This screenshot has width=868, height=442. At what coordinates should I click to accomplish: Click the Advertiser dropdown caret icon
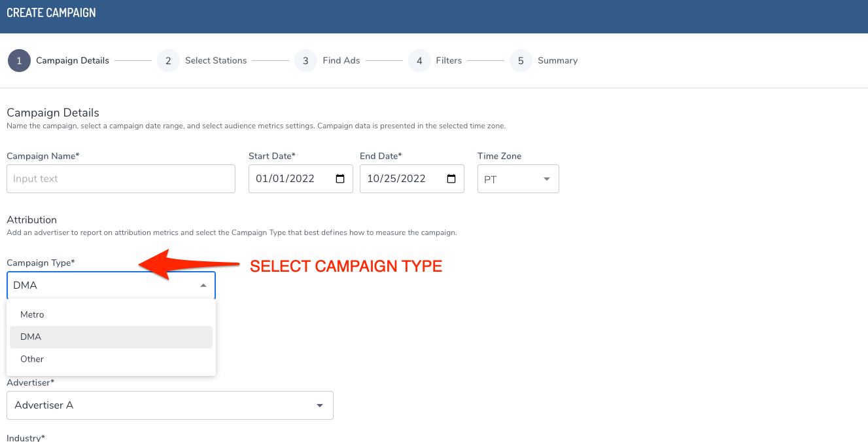(x=320, y=405)
